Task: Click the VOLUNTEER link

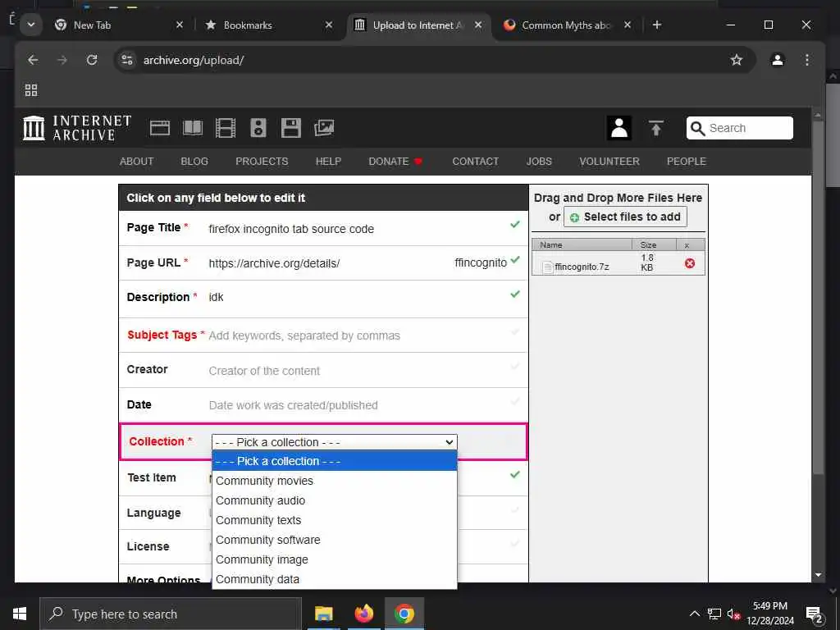Action: 609,162
